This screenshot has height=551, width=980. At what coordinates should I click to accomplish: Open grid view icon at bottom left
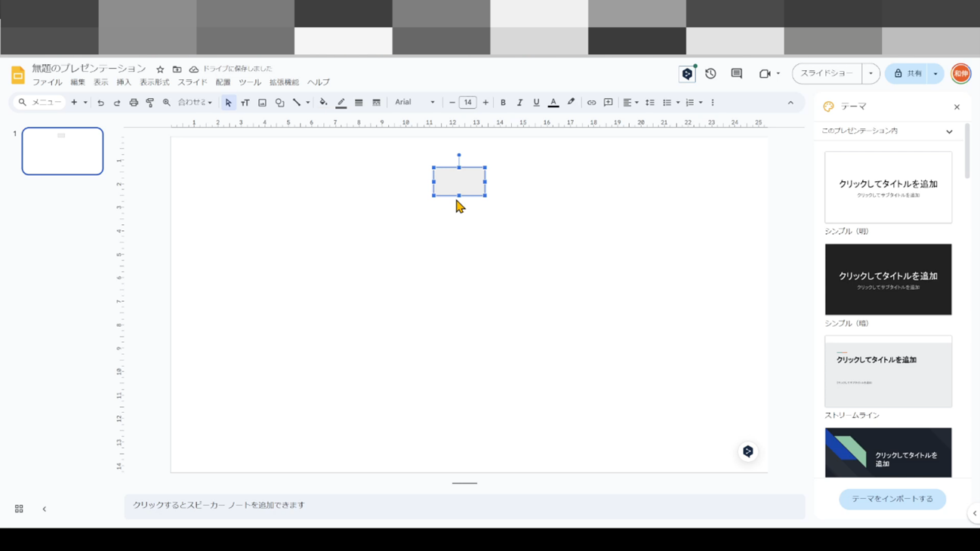pos(19,509)
